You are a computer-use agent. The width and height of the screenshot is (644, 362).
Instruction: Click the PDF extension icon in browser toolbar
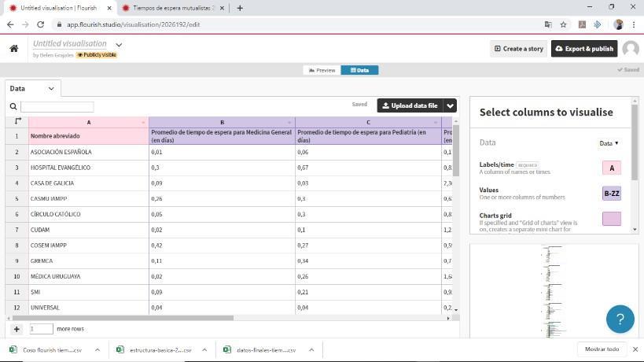click(x=582, y=24)
